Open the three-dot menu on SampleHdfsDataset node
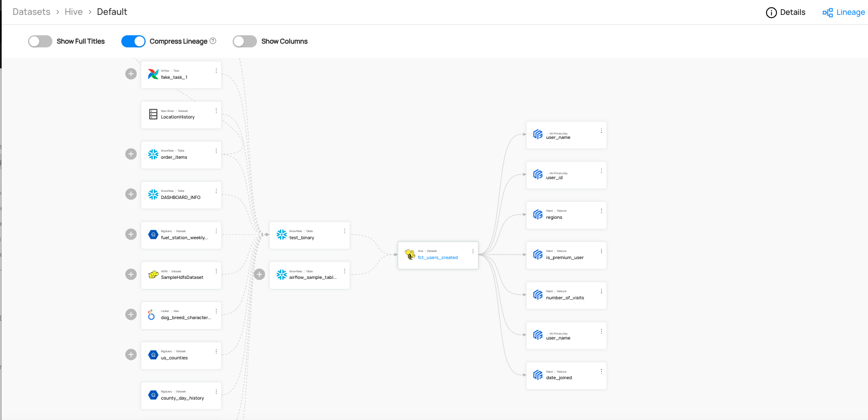868x420 pixels. (x=216, y=271)
